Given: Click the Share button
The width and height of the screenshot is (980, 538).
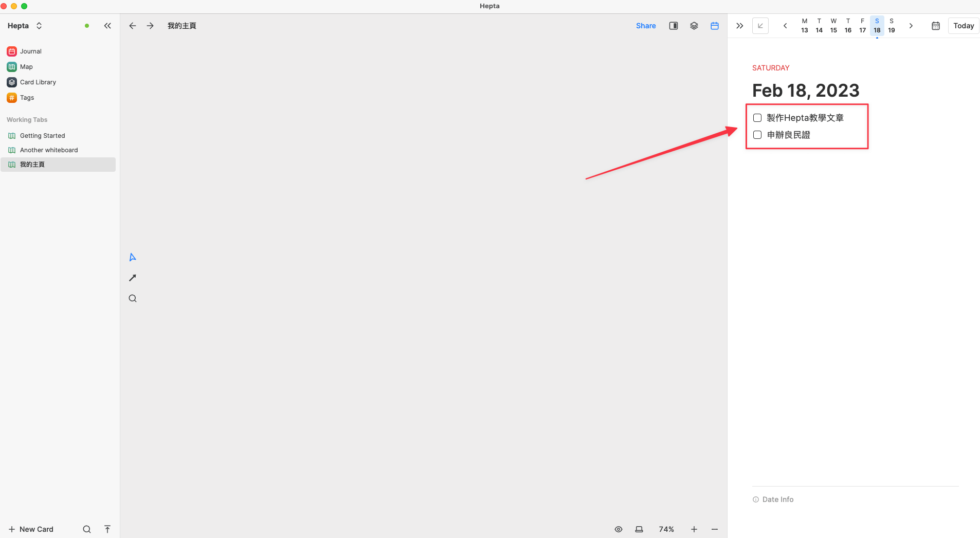Looking at the screenshot, I should click(x=646, y=26).
